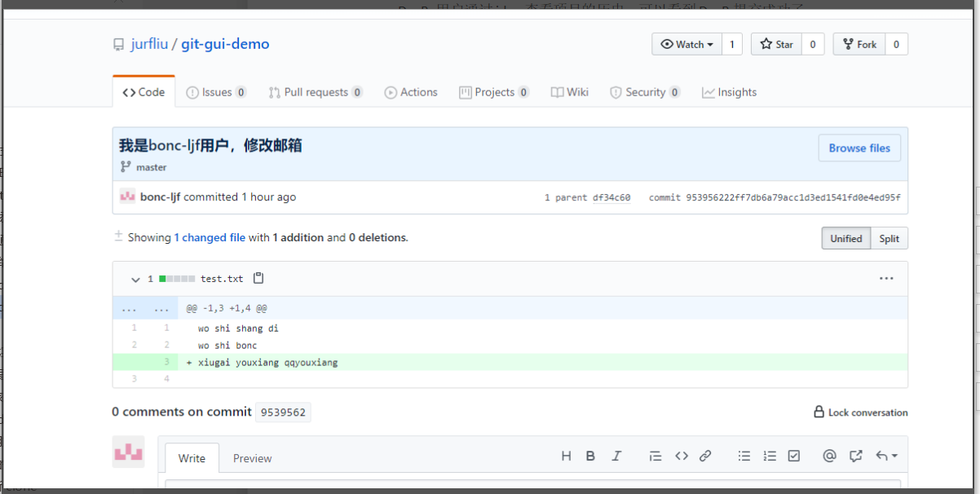Viewport: 980px width, 494px height.
Task: Collapse the test.txt diff section
Action: [135, 279]
